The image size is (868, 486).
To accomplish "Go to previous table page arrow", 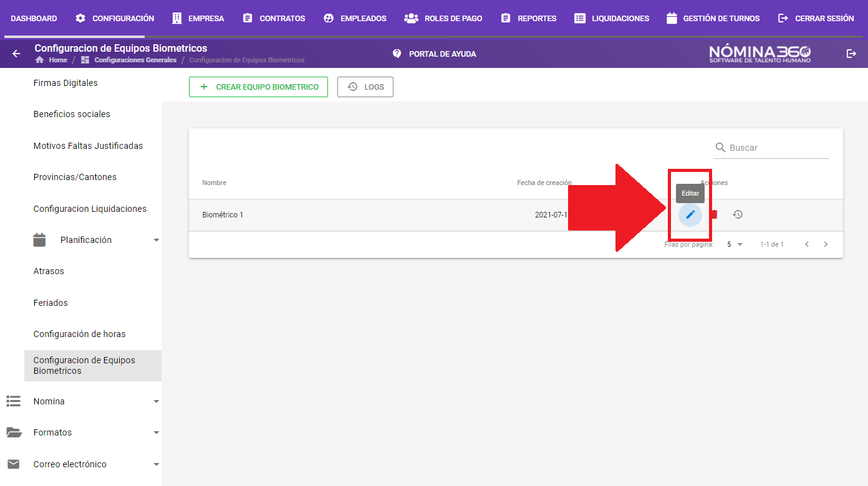I will pos(807,244).
